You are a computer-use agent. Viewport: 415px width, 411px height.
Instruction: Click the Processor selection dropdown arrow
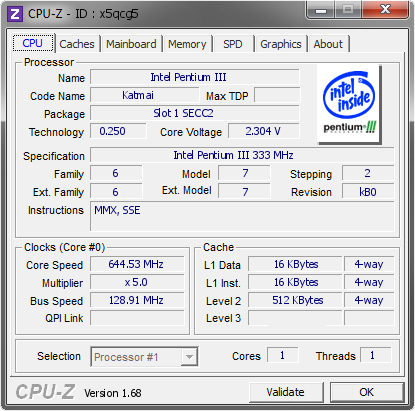(x=189, y=357)
